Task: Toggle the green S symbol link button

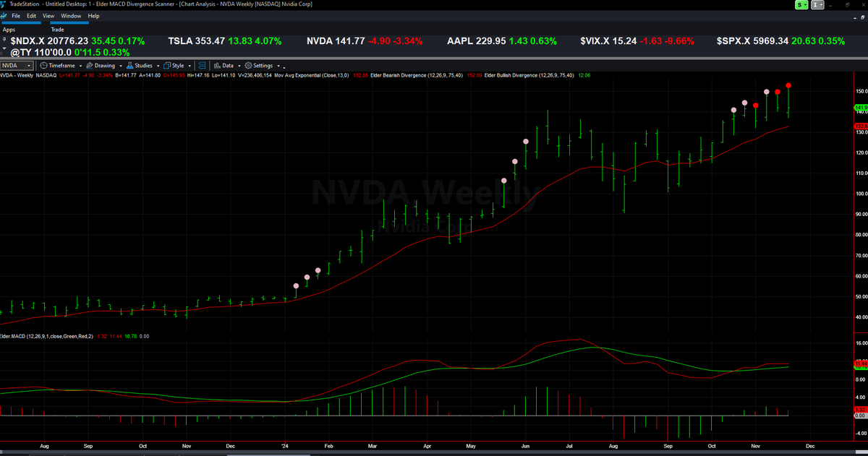Action: pyautogui.click(x=801, y=4)
